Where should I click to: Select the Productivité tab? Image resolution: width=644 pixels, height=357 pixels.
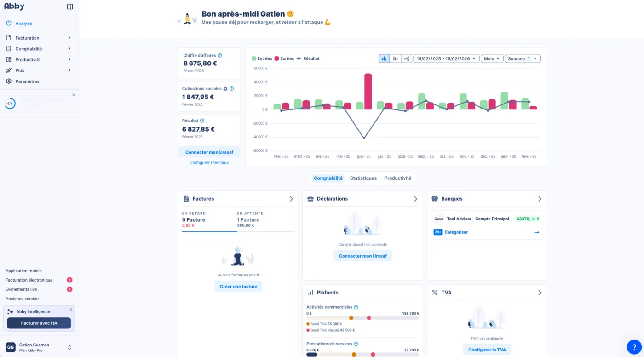(x=397, y=178)
